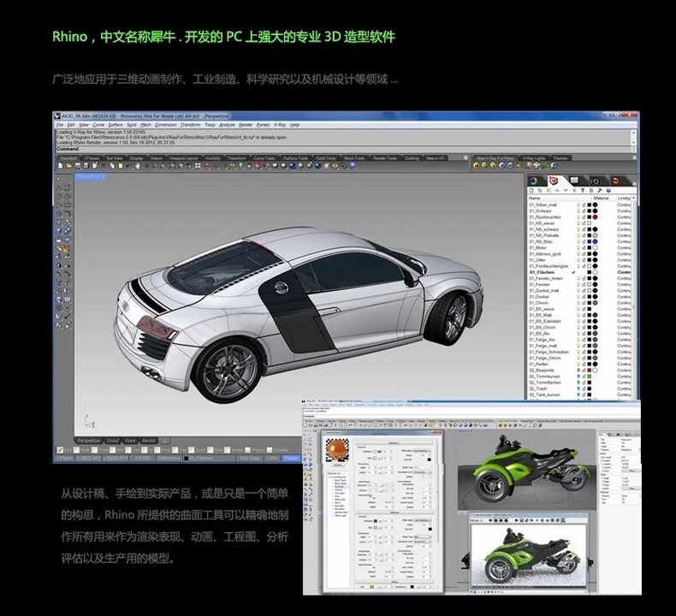
Task: Toggle the End osnap checkbox
Action: (60, 450)
